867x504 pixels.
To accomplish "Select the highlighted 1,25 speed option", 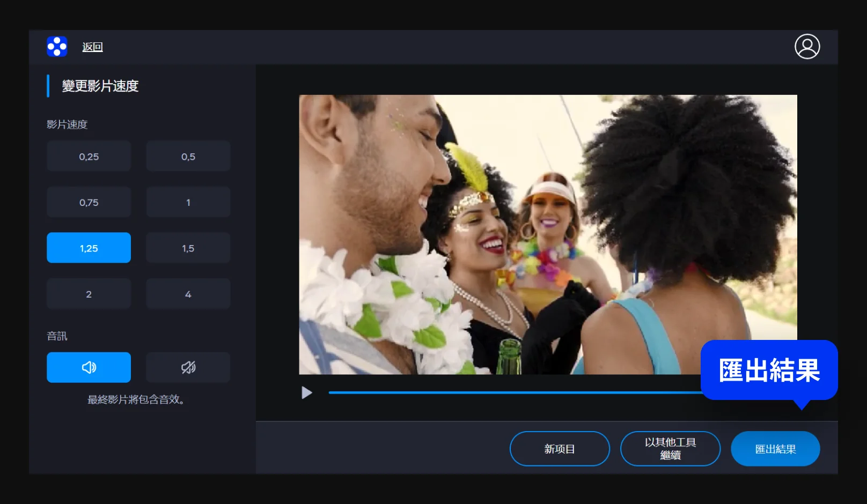I will [x=89, y=248].
